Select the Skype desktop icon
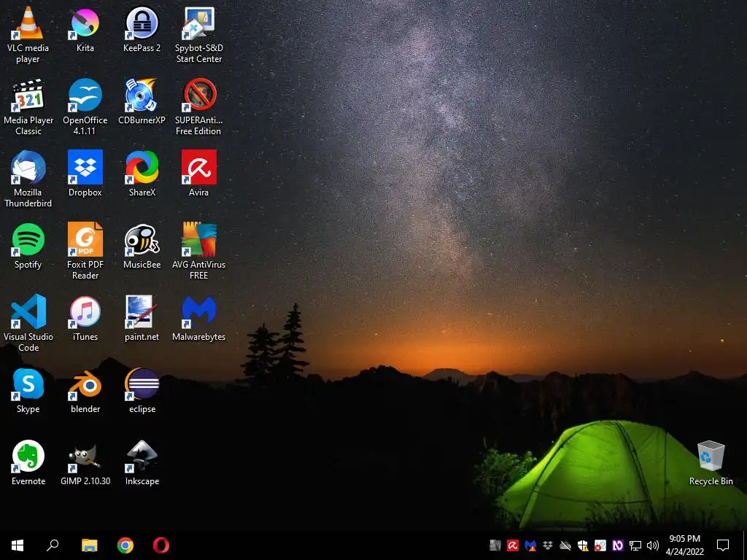This screenshot has height=560, width=747. tap(28, 391)
